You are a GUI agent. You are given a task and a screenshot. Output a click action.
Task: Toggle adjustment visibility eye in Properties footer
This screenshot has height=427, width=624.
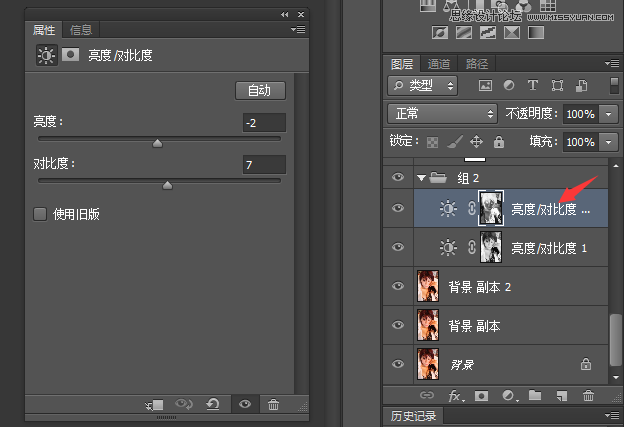(245, 405)
